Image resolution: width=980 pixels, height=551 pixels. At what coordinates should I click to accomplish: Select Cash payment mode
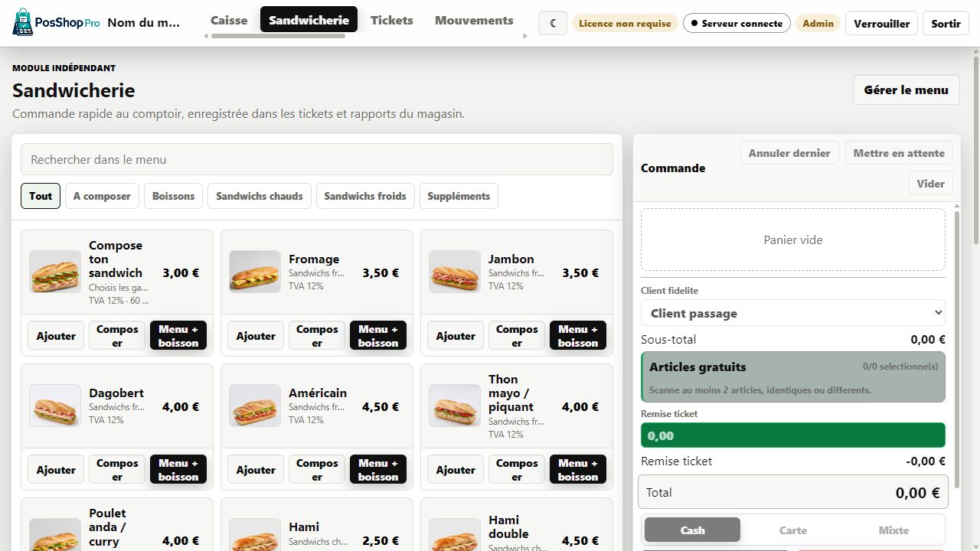[692, 530]
